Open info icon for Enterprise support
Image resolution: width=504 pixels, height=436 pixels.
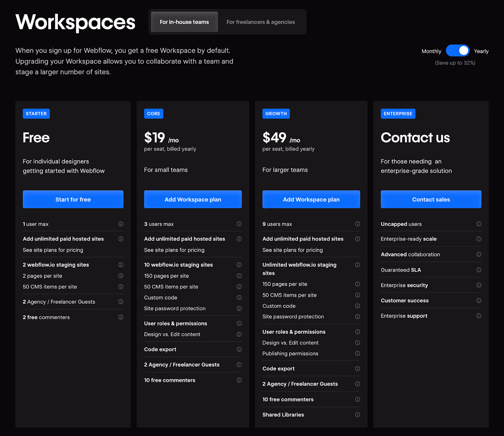click(x=479, y=316)
